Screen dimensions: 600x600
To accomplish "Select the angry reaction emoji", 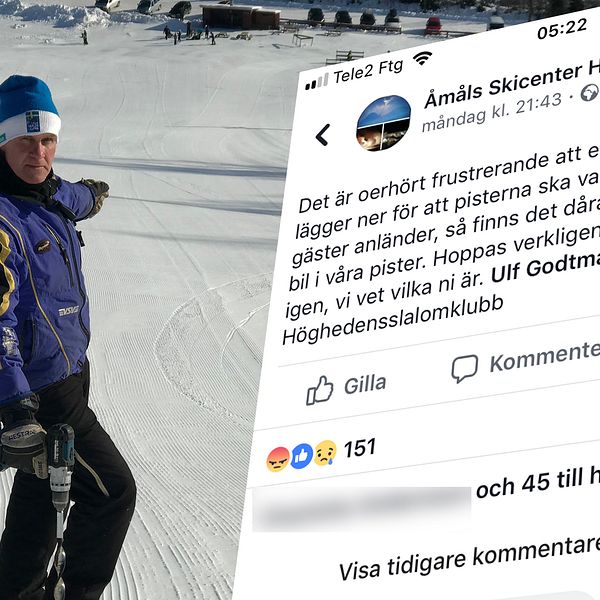I will (x=278, y=459).
